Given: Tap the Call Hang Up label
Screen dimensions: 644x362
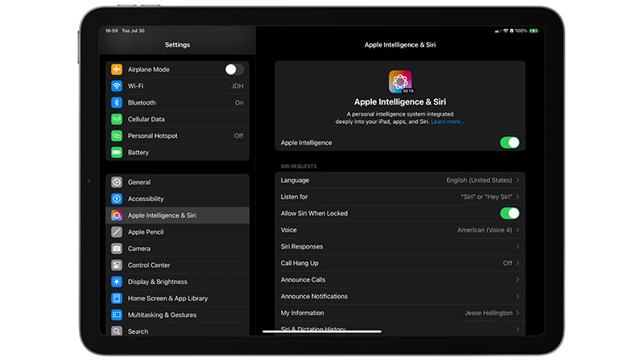Looking at the screenshot, I should pyautogui.click(x=299, y=263).
